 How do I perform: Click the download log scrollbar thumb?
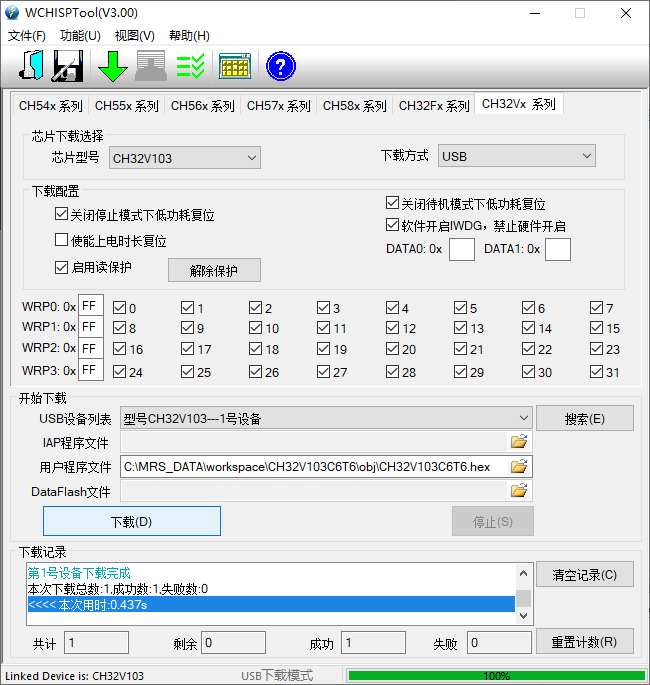(x=523, y=599)
